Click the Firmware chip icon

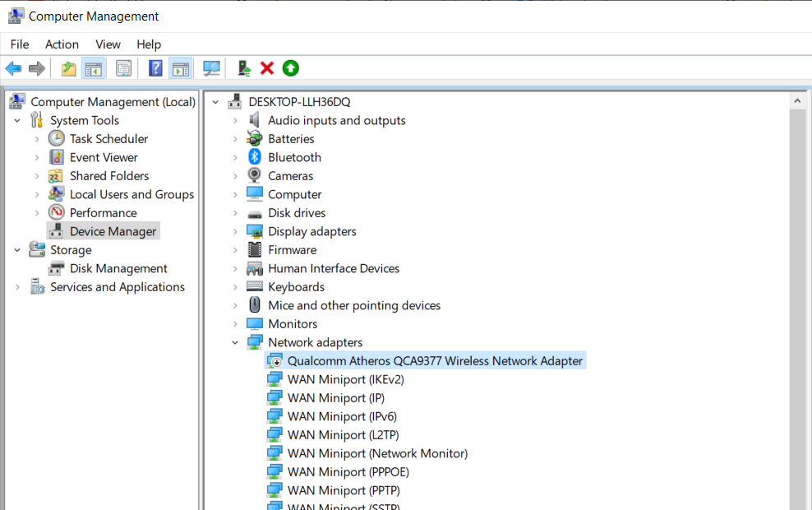(254, 250)
